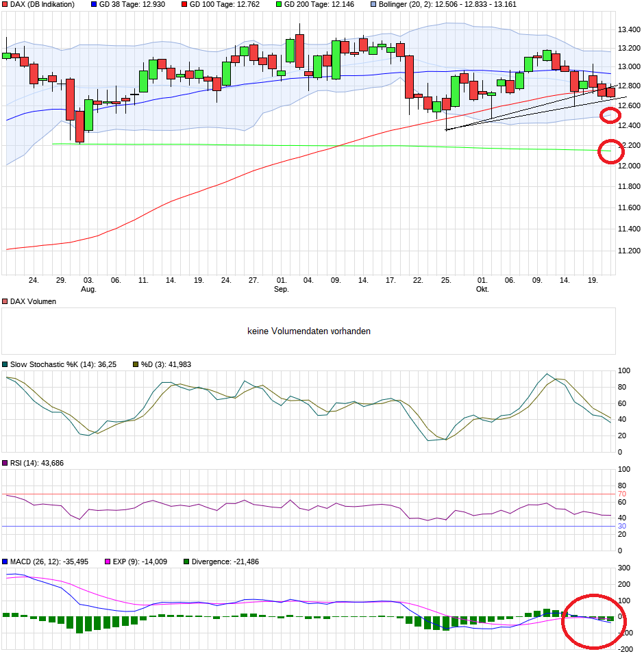Switch to the Okt. section on the timeline

[x=482, y=288]
